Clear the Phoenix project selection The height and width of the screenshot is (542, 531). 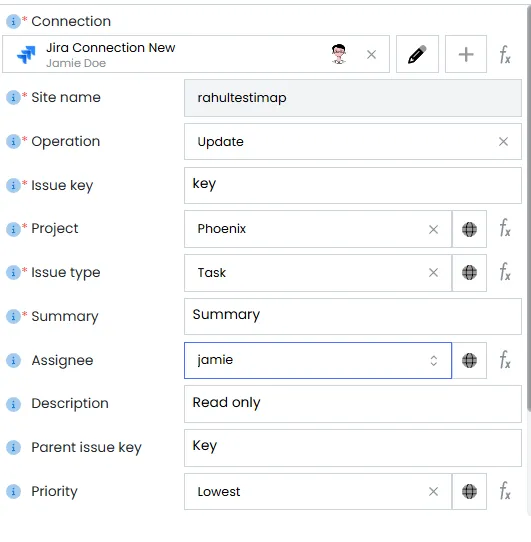click(433, 229)
